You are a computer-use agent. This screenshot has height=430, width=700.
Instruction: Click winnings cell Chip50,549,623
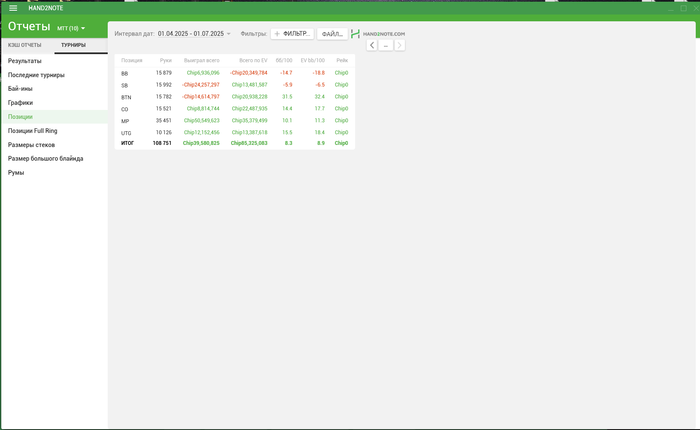point(202,121)
